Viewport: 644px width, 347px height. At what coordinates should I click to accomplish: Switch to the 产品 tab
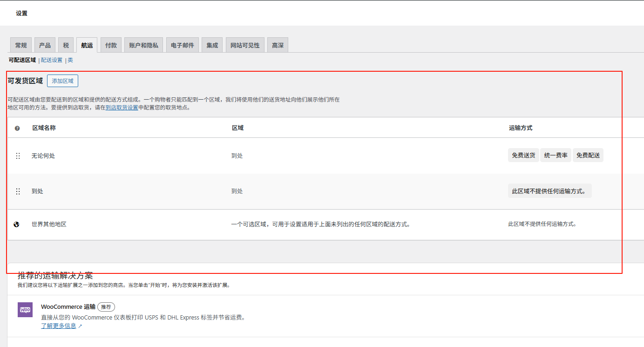pos(45,45)
